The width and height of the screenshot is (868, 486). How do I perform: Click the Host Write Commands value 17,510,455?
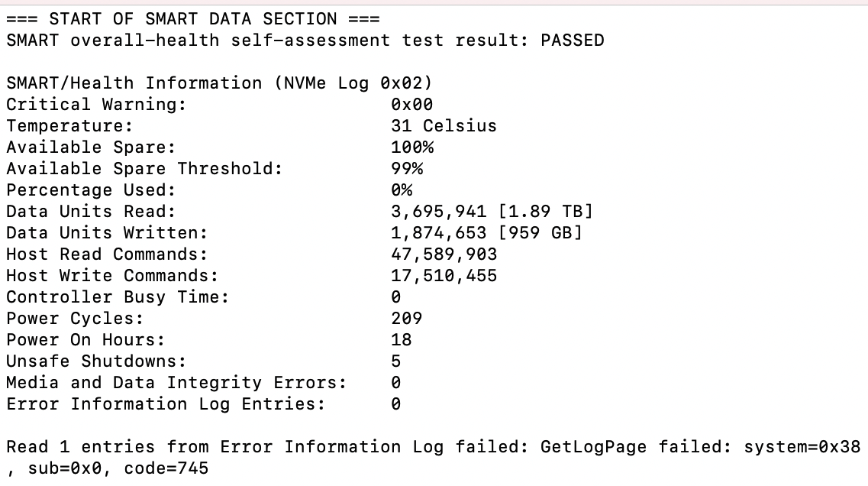pyautogui.click(x=444, y=276)
